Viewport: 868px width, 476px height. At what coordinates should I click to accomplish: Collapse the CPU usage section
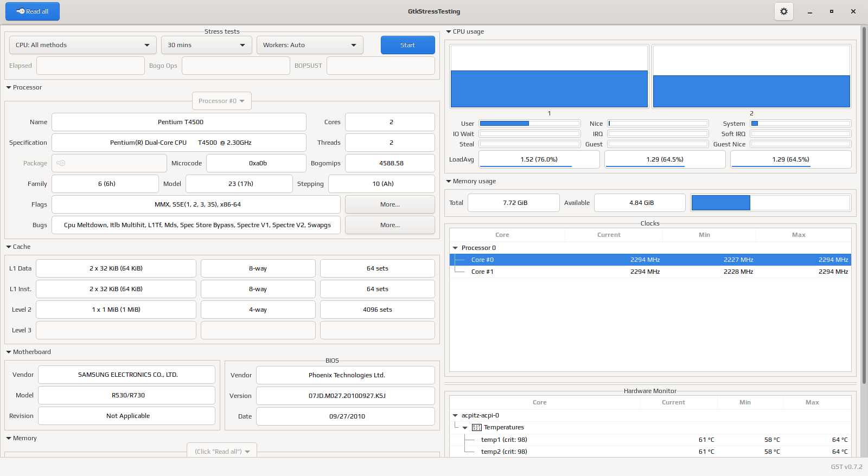449,31
